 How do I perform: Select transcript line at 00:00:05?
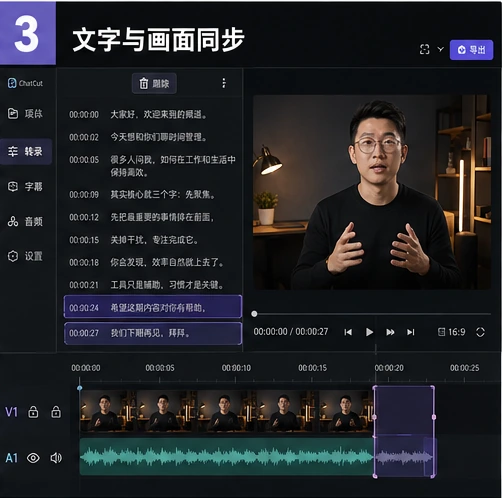coord(153,166)
